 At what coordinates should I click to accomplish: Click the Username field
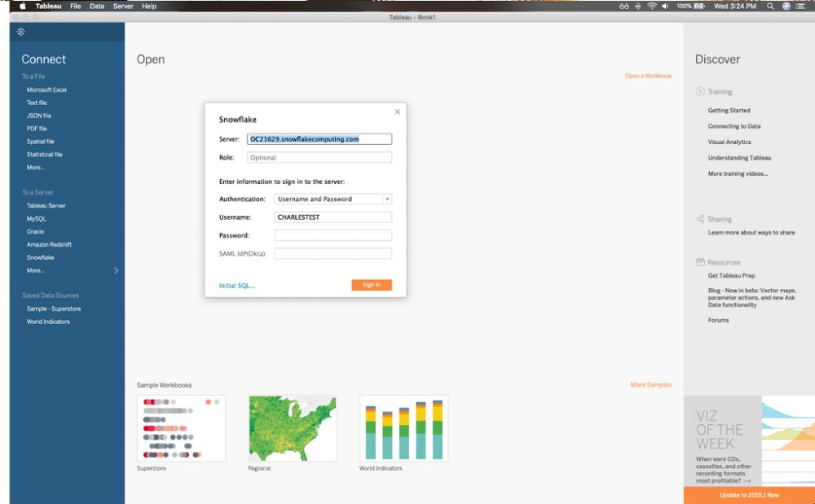[x=333, y=217]
